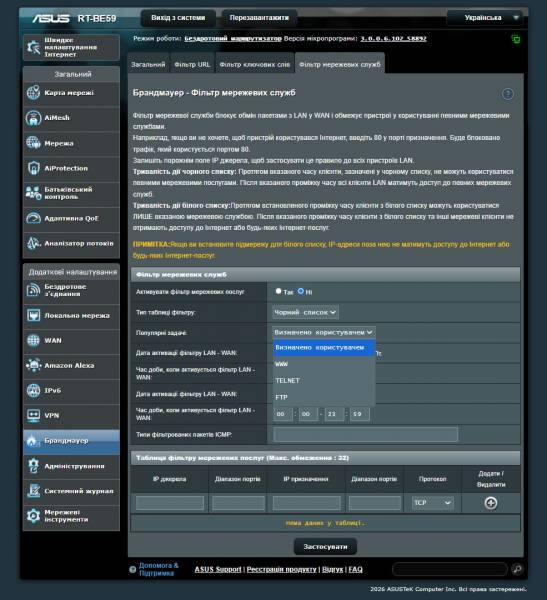Click the green network status icon
The height and width of the screenshot is (600, 547).
coord(516,39)
